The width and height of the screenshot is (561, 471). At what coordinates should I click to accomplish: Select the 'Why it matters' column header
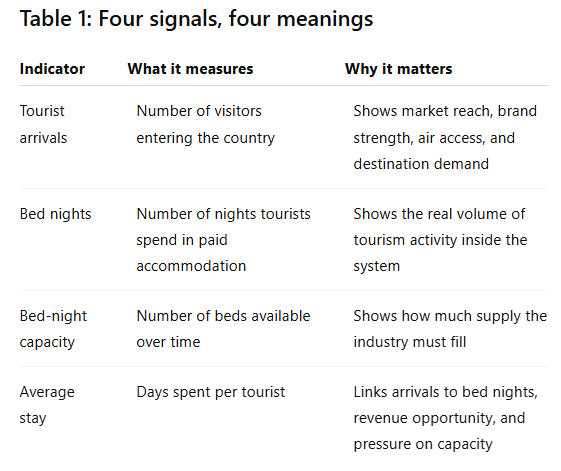[399, 69]
